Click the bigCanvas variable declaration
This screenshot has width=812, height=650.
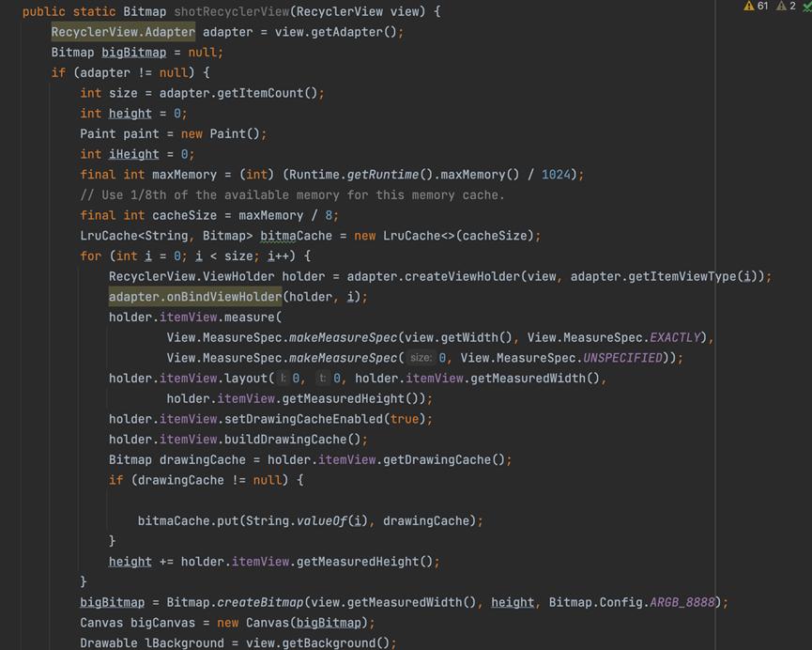click(162, 623)
